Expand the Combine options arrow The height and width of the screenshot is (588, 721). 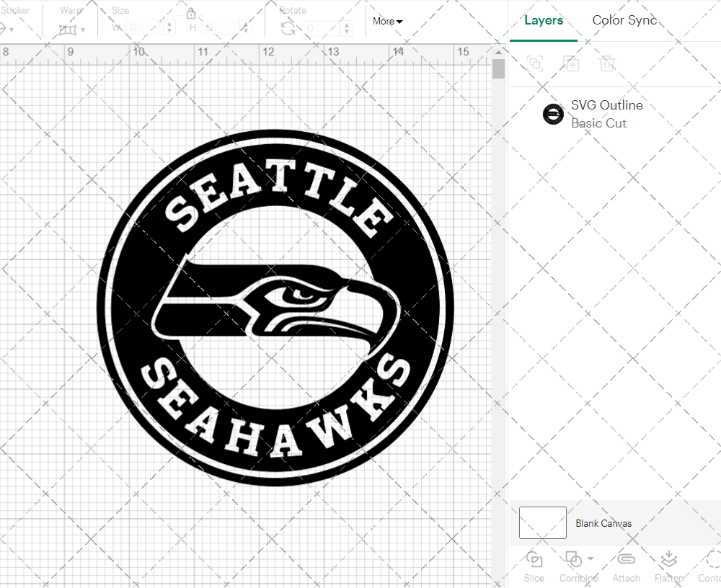(590, 558)
